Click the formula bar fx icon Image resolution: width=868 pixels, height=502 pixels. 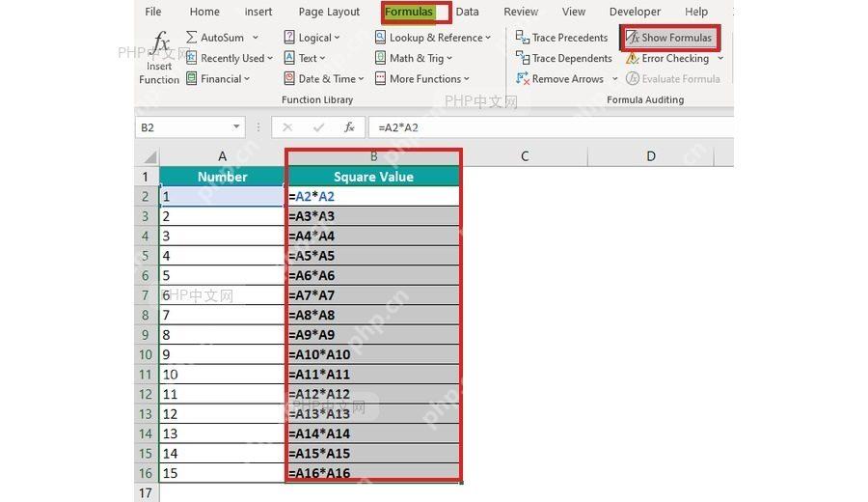click(349, 127)
